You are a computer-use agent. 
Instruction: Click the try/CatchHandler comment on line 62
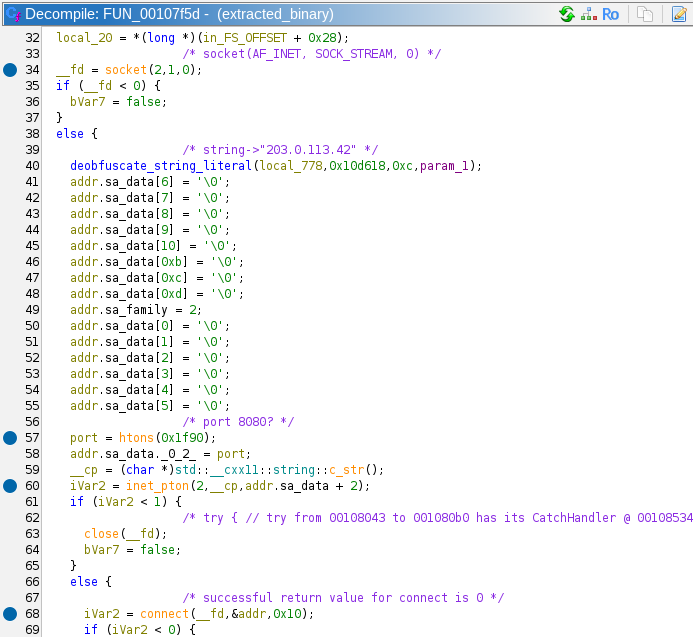tap(438, 518)
